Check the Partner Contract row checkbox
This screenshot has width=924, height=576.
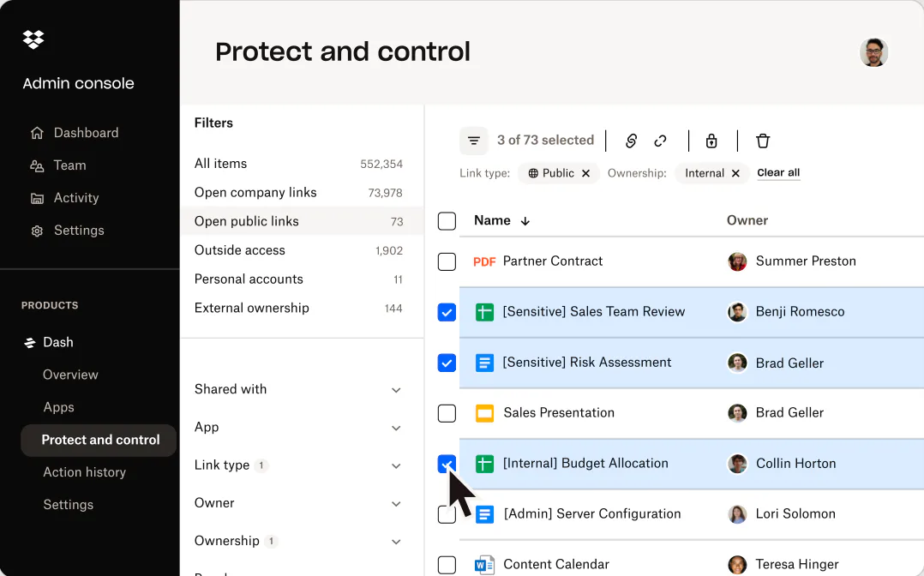[x=447, y=261]
